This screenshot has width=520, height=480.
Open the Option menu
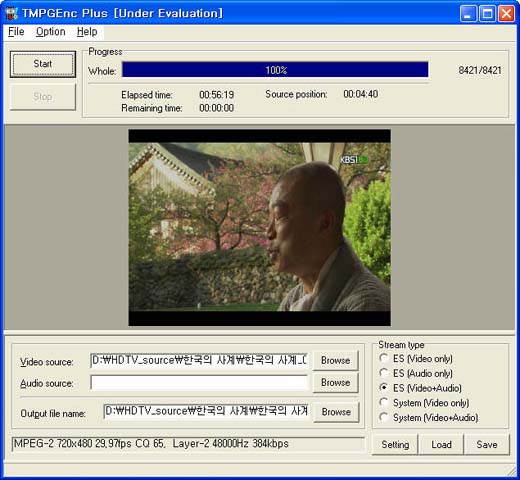point(51,32)
